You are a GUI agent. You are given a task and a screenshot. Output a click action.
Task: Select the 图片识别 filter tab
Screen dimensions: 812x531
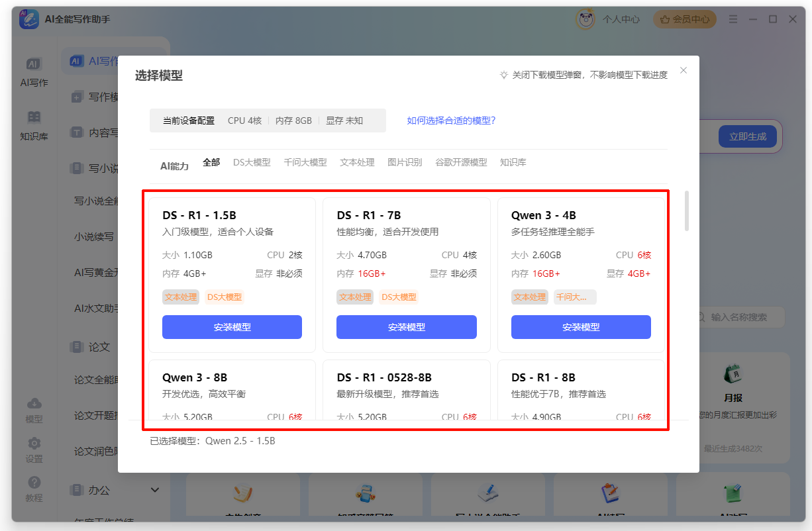404,162
